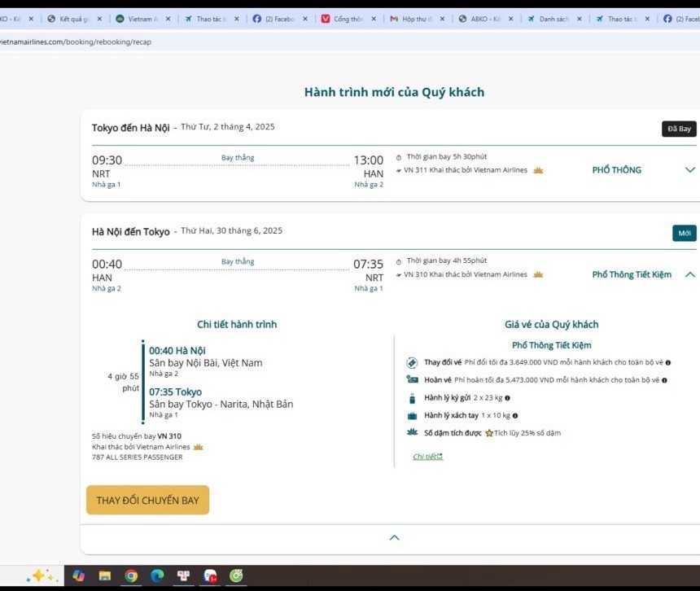Collapse the Hà Nội đến Tokyo flight details
700x591 pixels.
tap(689, 275)
